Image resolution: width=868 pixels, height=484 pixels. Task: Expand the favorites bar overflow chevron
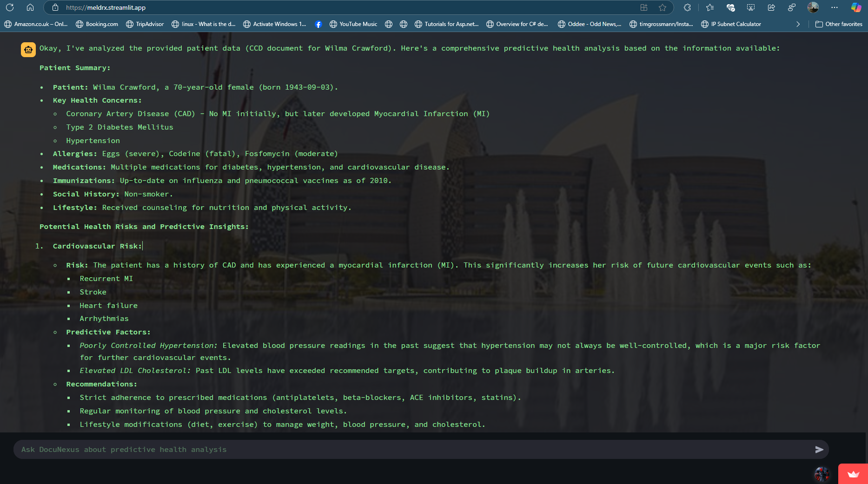point(798,24)
